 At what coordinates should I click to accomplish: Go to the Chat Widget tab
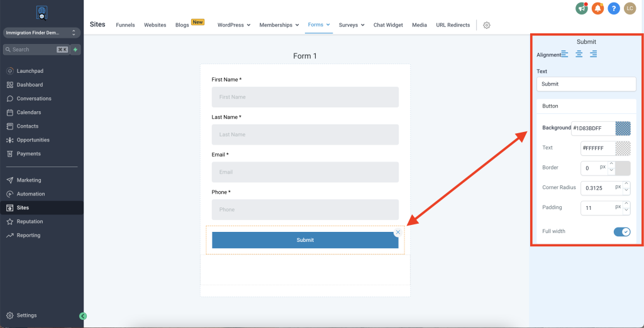[388, 25]
